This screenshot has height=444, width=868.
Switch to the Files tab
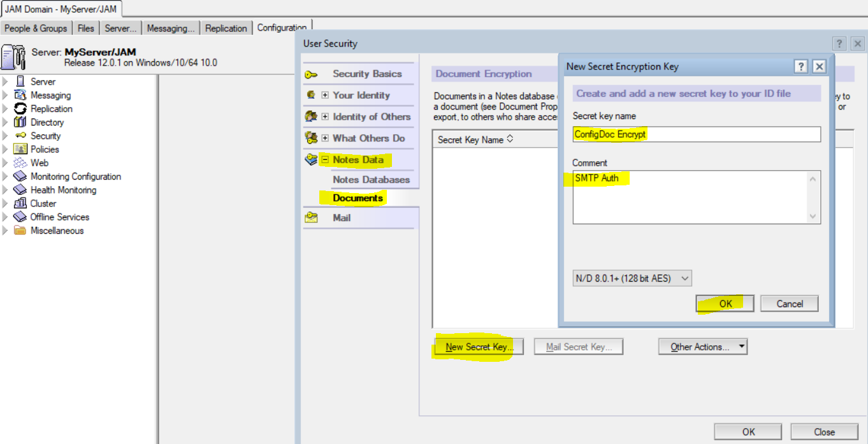point(86,28)
